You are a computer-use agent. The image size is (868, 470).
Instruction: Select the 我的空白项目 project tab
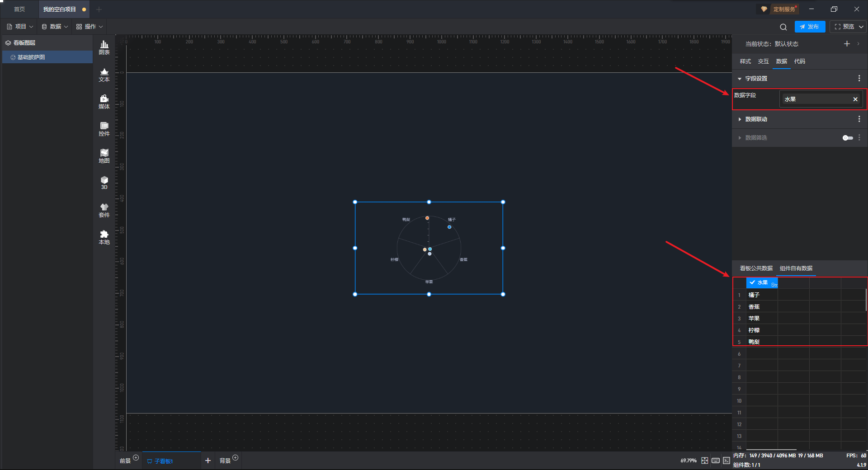click(64, 9)
